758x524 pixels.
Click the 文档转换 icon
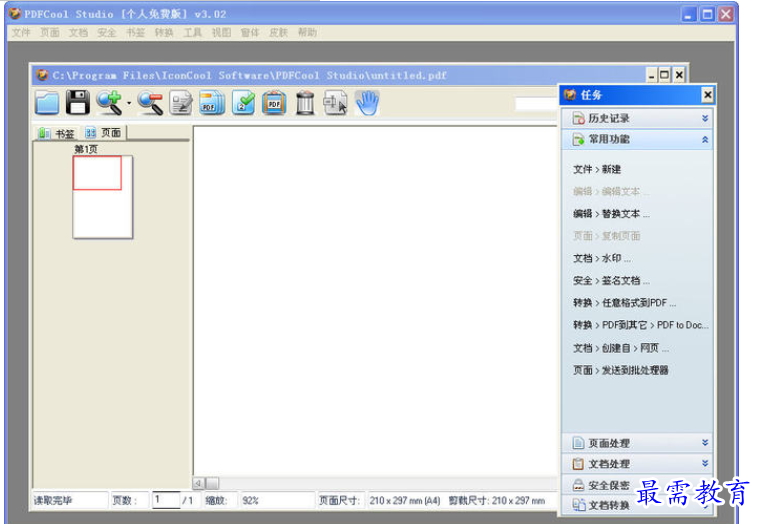(x=579, y=506)
